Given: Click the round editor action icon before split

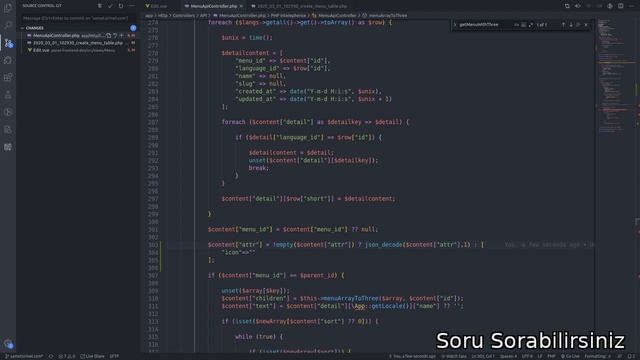Looking at the screenshot, I should (x=610, y=6).
